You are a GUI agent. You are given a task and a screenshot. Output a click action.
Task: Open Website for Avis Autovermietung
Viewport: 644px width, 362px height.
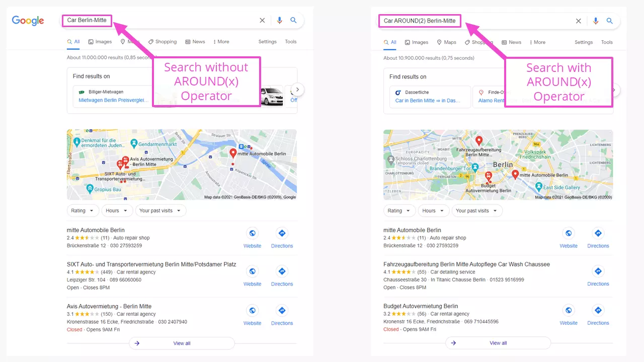(x=253, y=315)
